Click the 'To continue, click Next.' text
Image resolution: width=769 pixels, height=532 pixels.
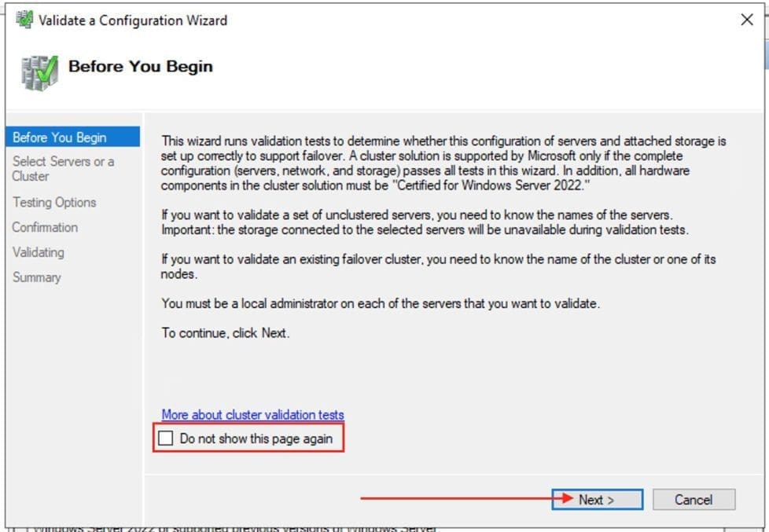pyautogui.click(x=226, y=332)
